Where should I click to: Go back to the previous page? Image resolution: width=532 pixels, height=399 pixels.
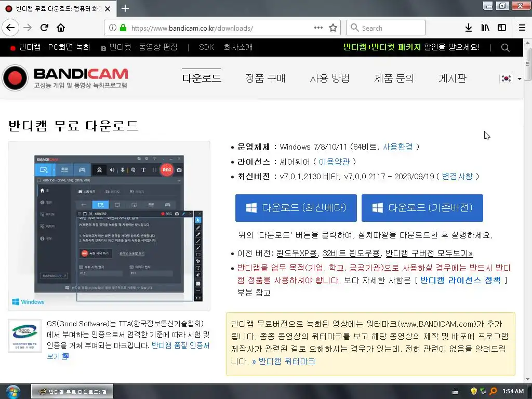(10, 28)
